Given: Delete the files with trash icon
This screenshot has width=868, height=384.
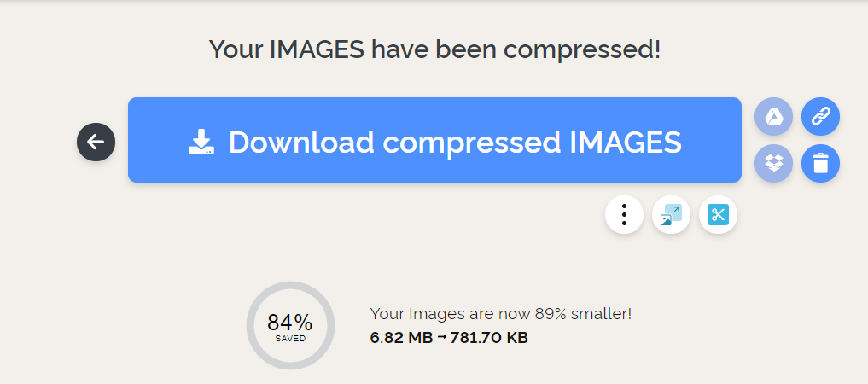Looking at the screenshot, I should [x=820, y=163].
